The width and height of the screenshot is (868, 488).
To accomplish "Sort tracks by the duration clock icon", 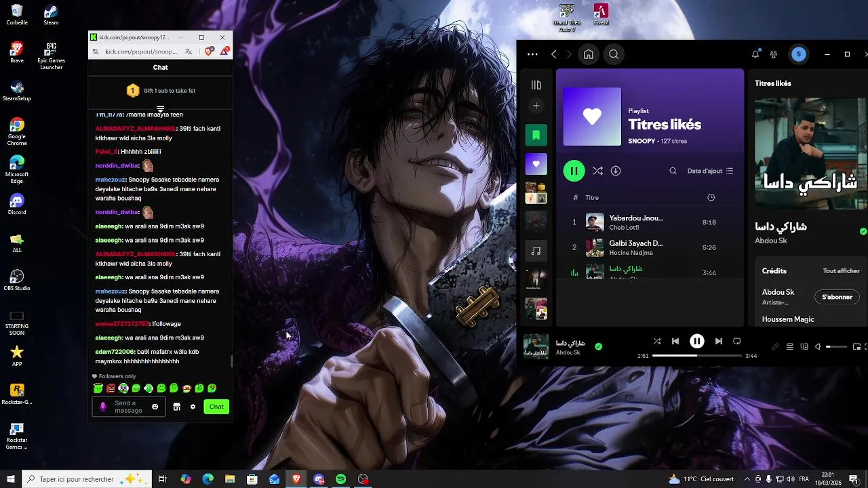I will [711, 197].
